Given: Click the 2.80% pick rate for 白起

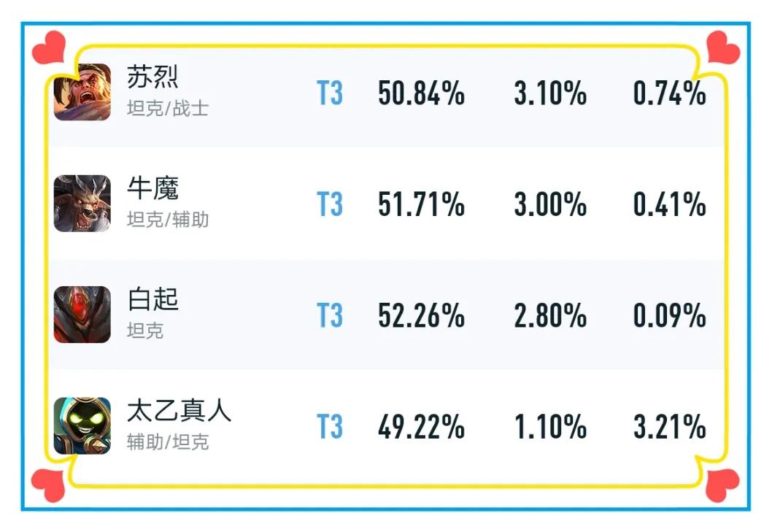Looking at the screenshot, I should pyautogui.click(x=550, y=316).
